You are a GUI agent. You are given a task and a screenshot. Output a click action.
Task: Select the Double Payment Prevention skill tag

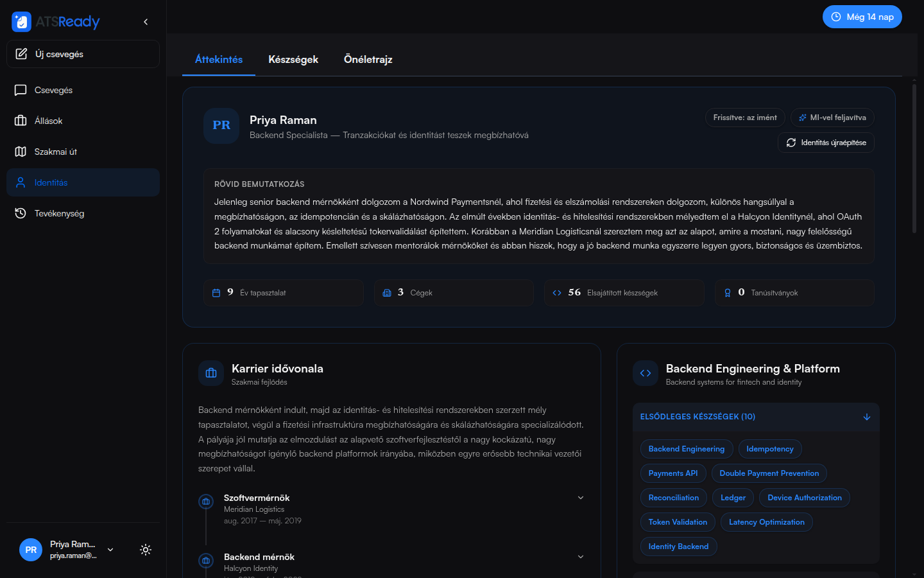click(769, 473)
